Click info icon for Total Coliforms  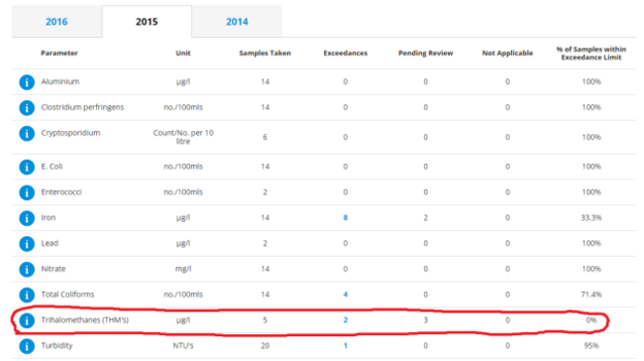point(27,295)
